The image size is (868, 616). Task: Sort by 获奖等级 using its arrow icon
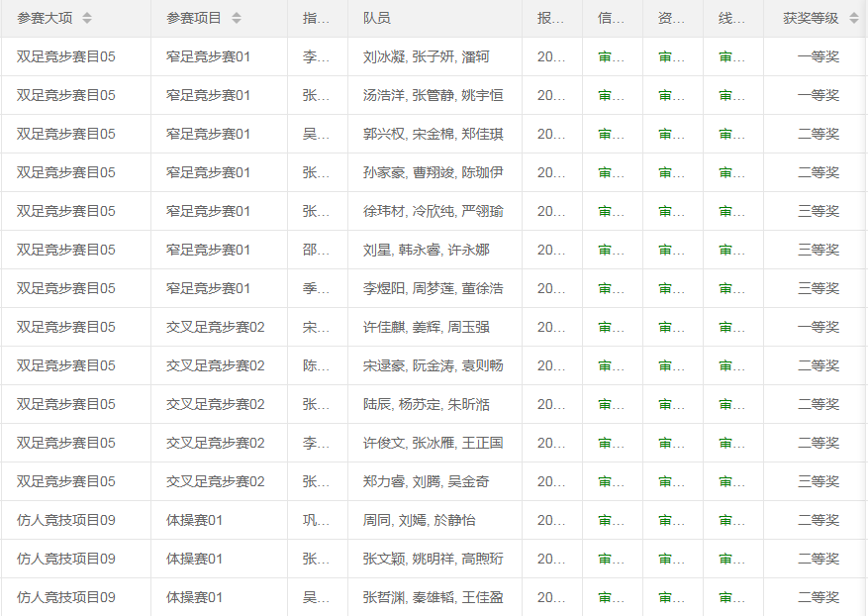click(853, 19)
